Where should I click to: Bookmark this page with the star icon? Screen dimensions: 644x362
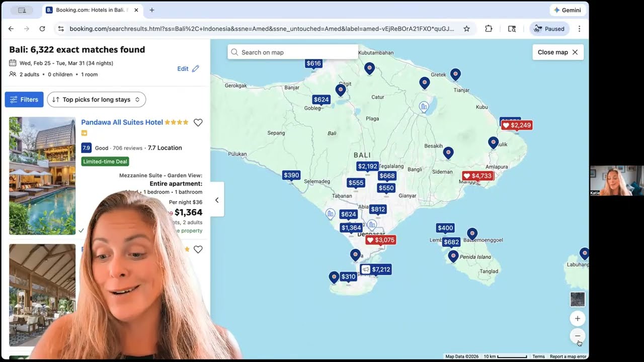coord(466,29)
